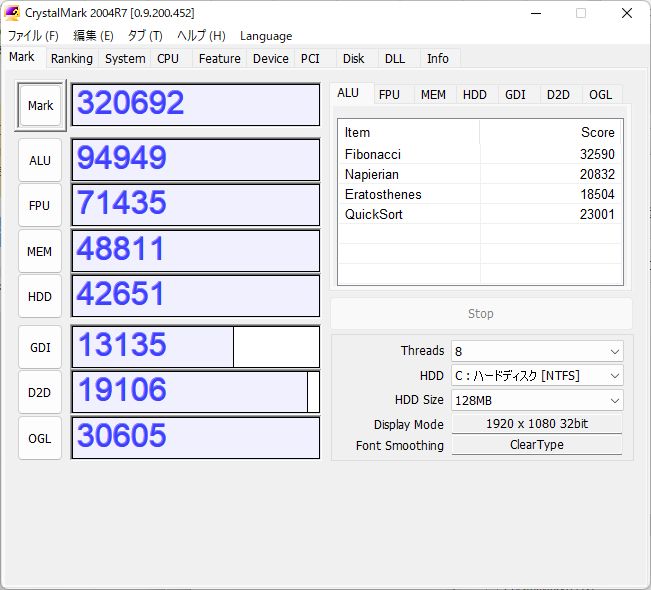651x590 pixels.
Task: Show HDD score details tab
Action: click(x=475, y=95)
